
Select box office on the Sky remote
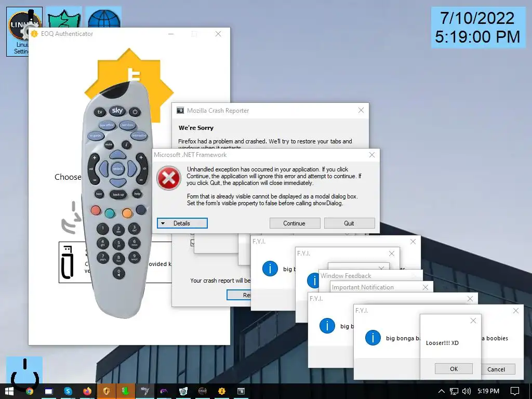(x=107, y=125)
